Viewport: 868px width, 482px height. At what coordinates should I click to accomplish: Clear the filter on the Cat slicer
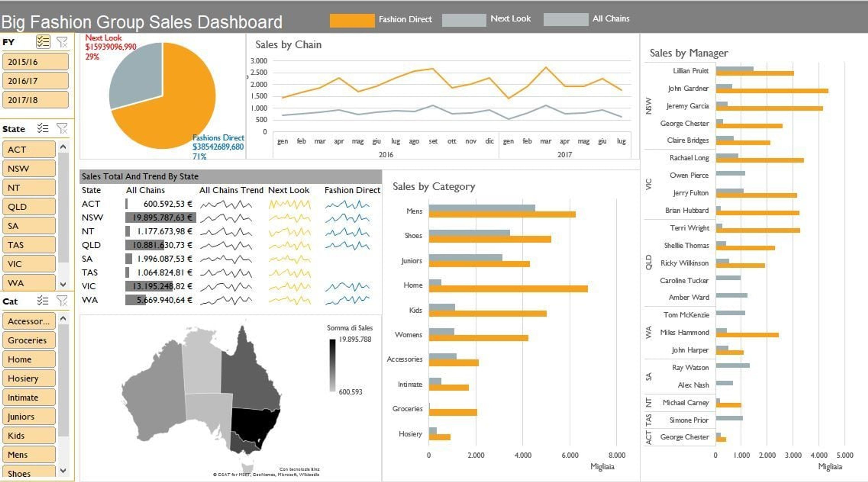(62, 301)
